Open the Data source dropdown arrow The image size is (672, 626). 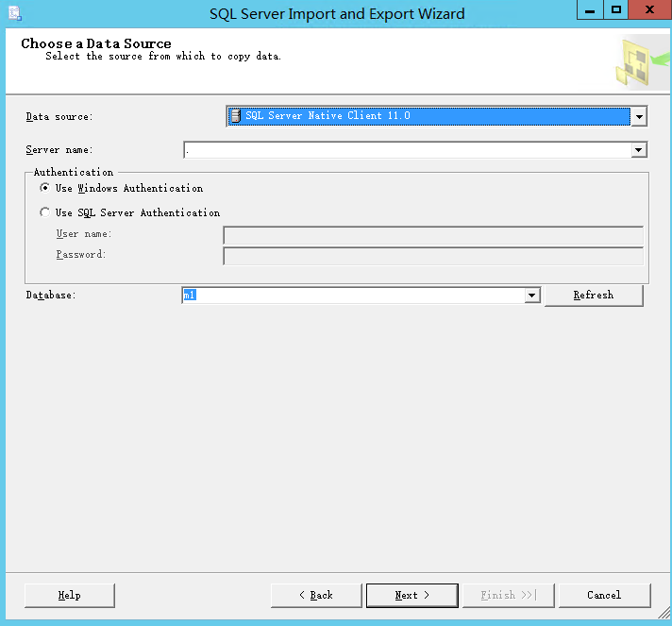639,116
